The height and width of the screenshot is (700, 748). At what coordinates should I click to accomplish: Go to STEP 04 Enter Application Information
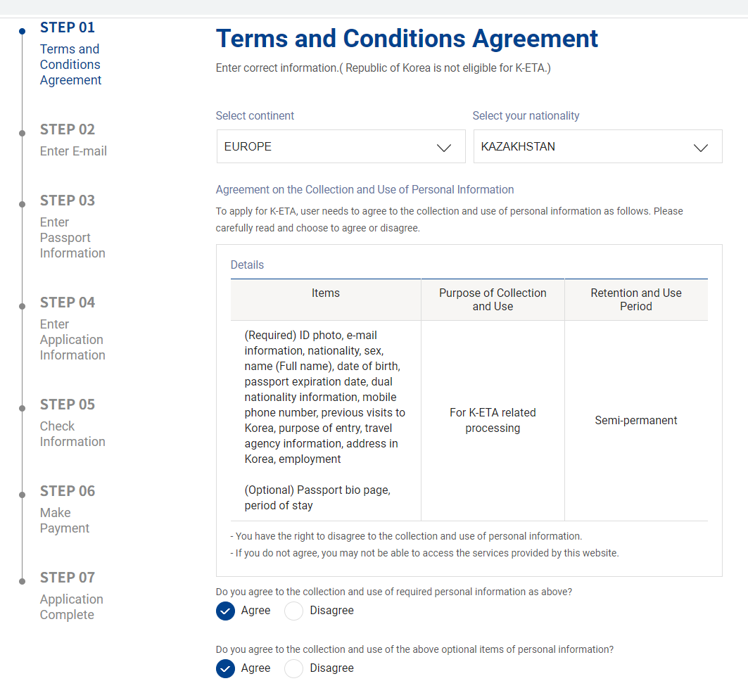tap(72, 329)
